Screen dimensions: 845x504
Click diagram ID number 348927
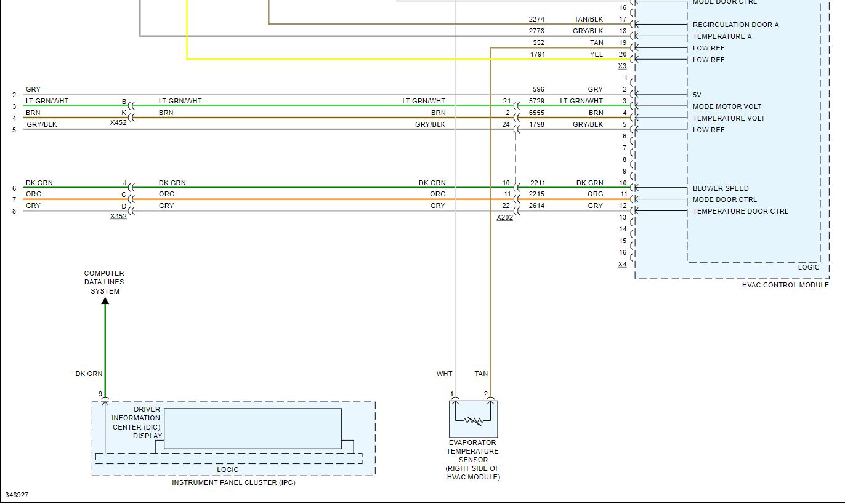pos(17,495)
